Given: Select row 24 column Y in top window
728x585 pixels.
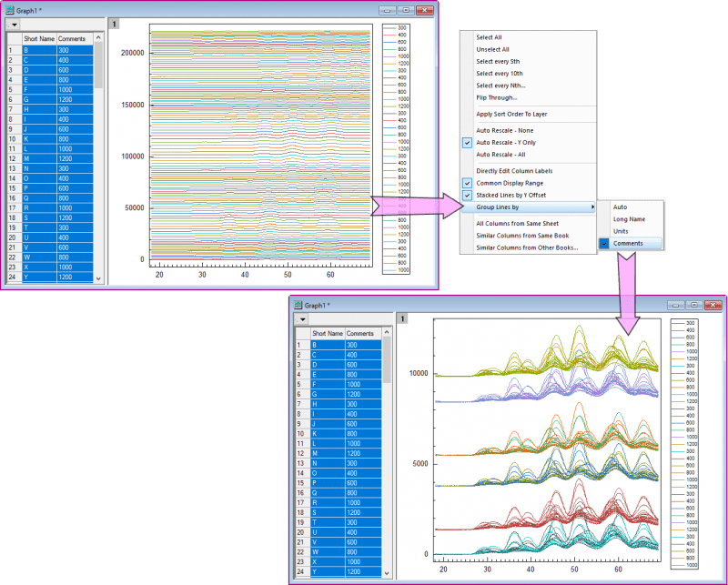Looking at the screenshot, I should pyautogui.click(x=39, y=277).
